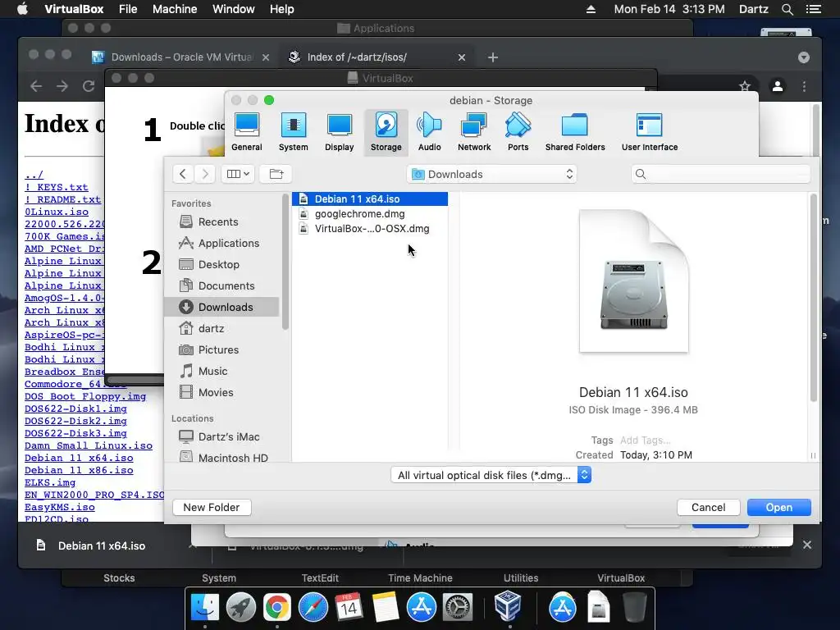
Task: Click the New Folder button
Action: pos(212,507)
